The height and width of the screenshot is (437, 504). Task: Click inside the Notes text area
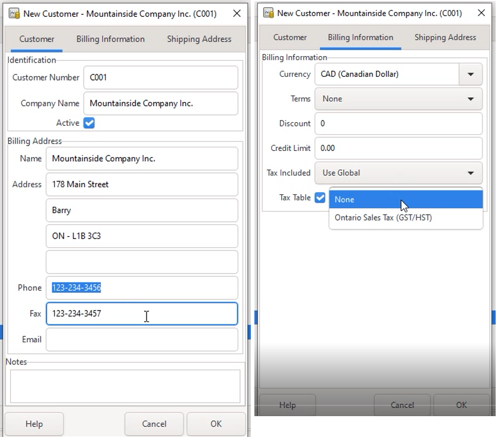point(125,386)
